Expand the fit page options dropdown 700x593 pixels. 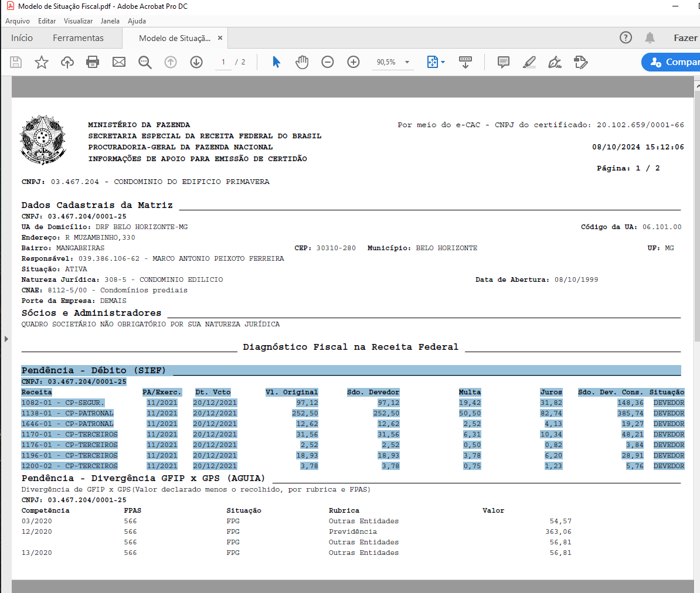[443, 62]
